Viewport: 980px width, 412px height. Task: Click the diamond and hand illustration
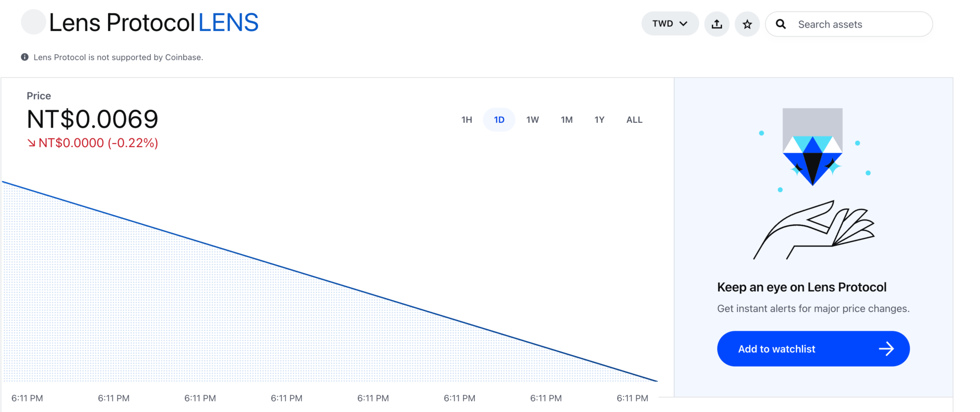813,184
